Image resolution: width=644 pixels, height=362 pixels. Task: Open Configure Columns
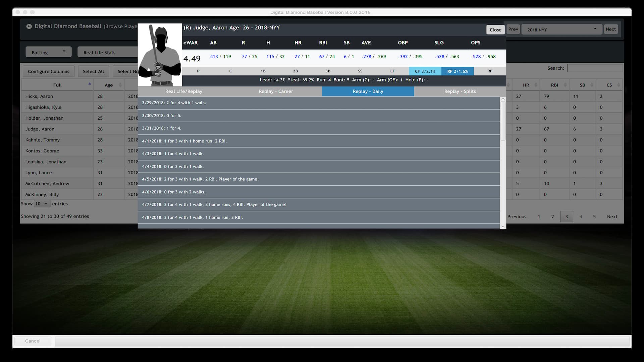(x=48, y=71)
